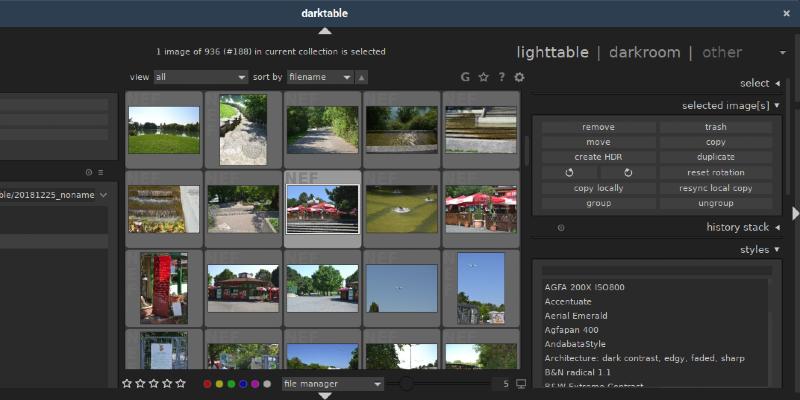Image resolution: width=800 pixels, height=400 pixels.
Task: Click the display profile monitor icon
Action: pos(520,384)
